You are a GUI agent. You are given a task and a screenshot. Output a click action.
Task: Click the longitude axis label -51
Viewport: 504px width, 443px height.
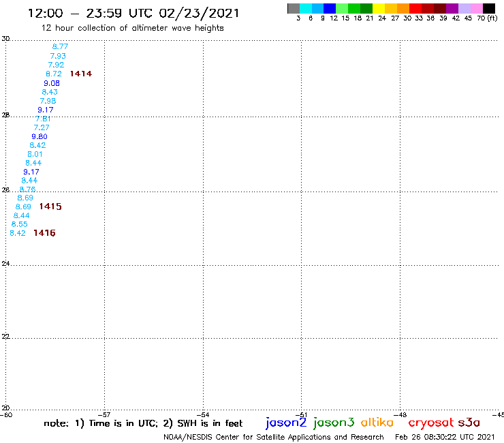coord(301,415)
